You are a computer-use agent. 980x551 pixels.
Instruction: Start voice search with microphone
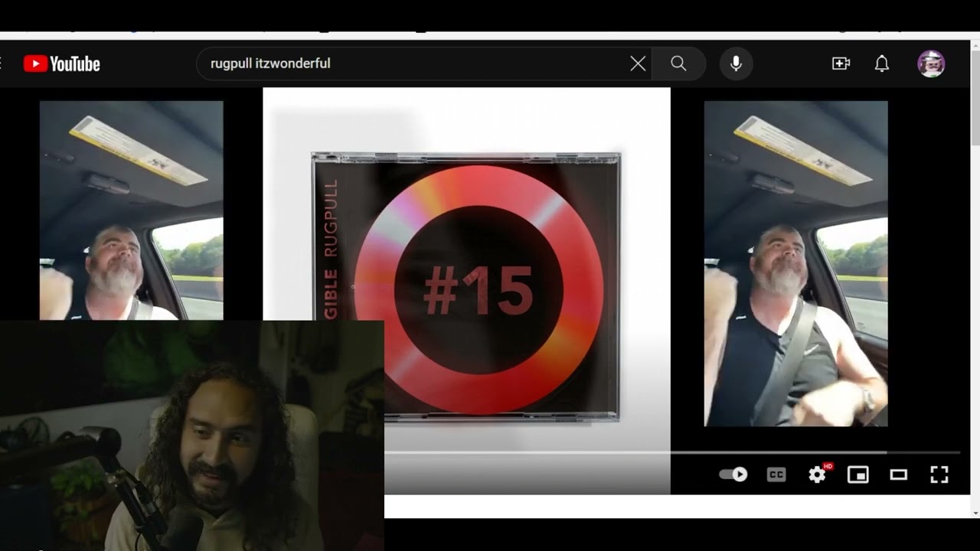pos(736,64)
